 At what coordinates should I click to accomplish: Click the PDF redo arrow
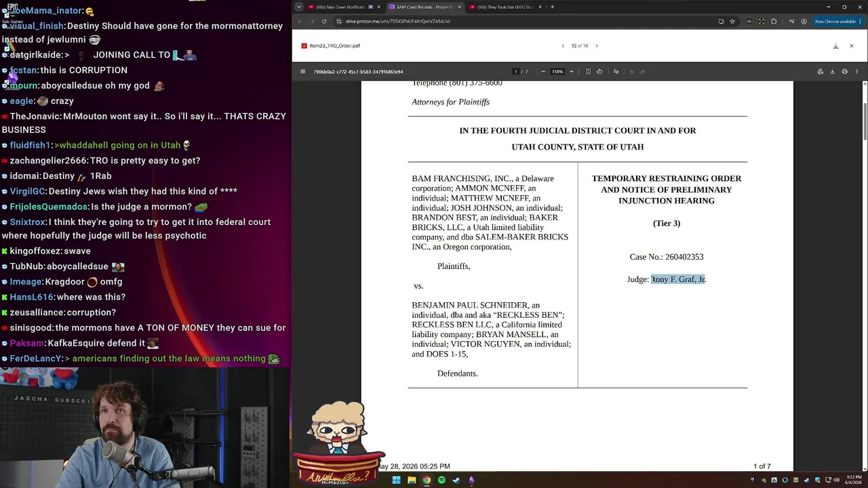point(643,71)
